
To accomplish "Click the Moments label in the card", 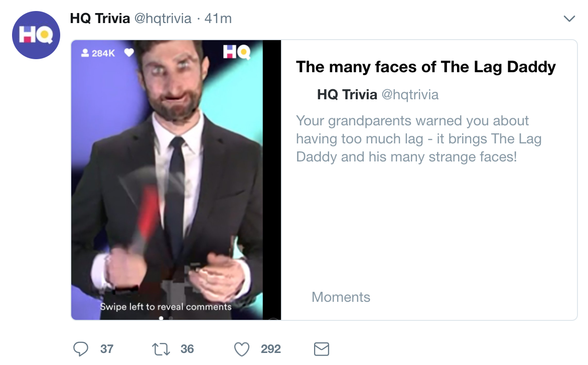I will (341, 297).
